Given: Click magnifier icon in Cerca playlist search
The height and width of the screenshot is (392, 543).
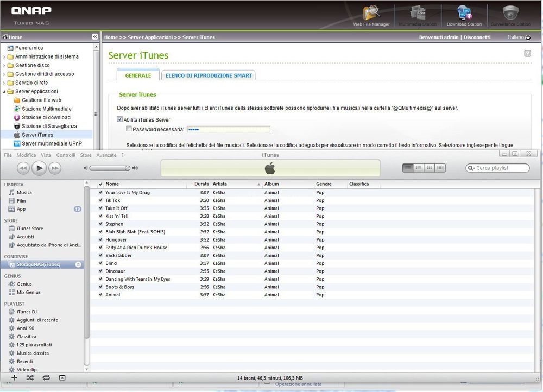Looking at the screenshot, I should point(471,168).
